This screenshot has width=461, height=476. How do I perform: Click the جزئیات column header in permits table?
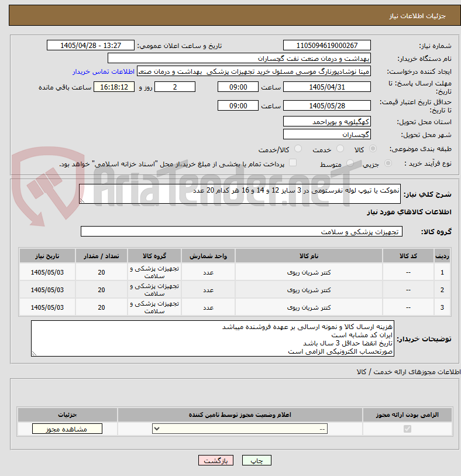click(x=67, y=415)
